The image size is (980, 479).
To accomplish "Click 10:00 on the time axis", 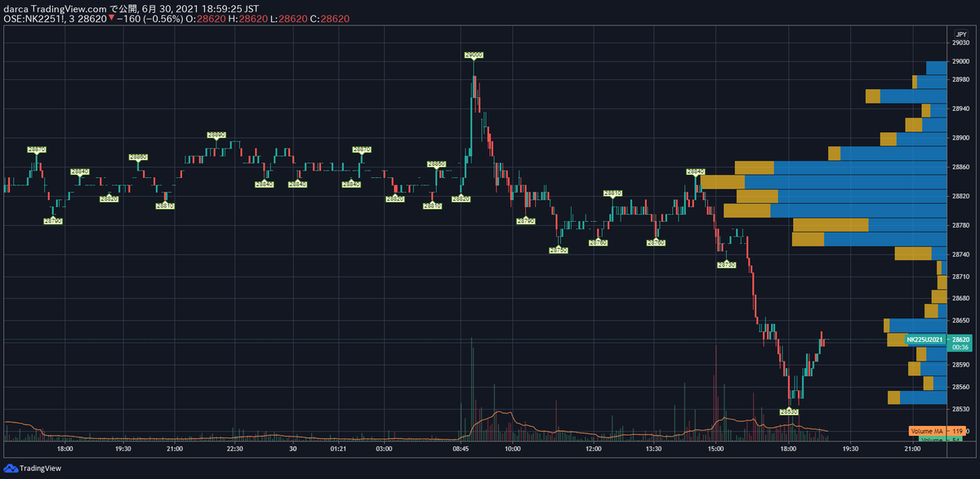I will click(x=513, y=449).
